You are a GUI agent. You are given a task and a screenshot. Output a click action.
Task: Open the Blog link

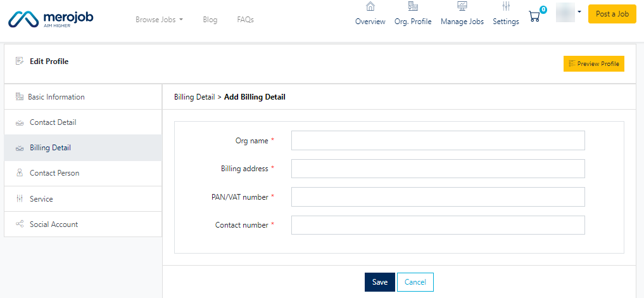210,20
